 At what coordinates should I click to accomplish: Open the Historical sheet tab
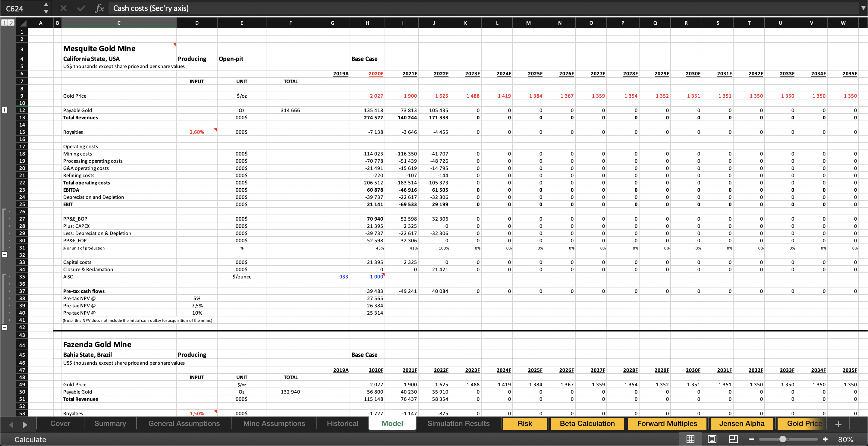[342, 423]
